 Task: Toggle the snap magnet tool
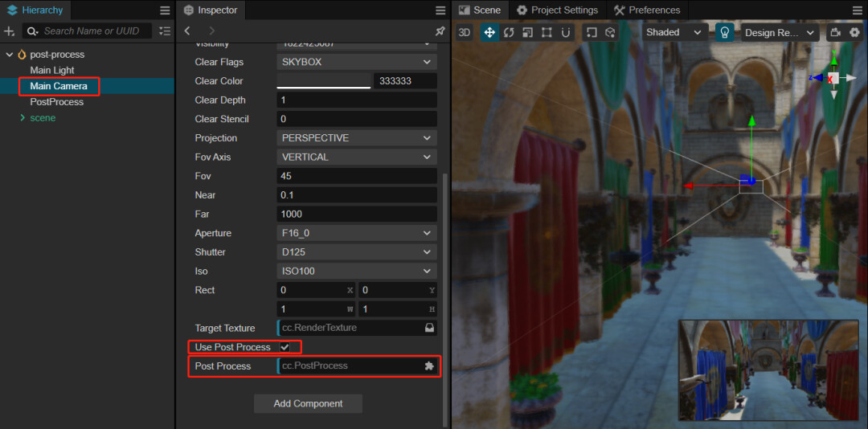[567, 32]
